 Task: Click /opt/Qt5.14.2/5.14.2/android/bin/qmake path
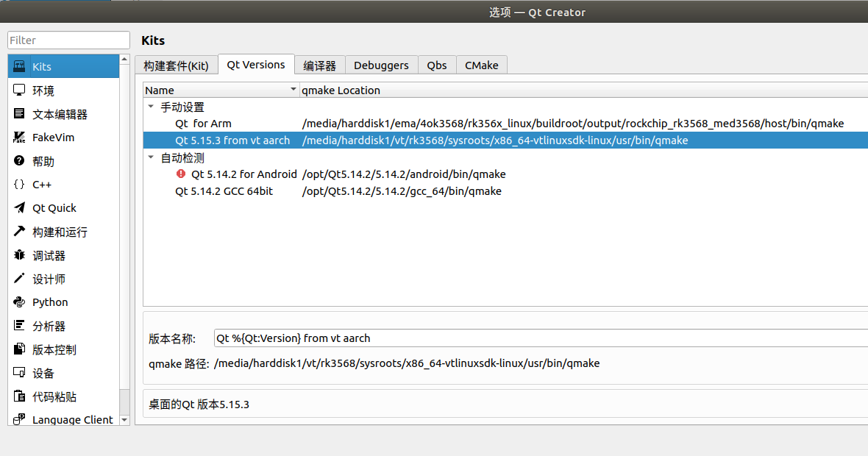[x=404, y=174]
